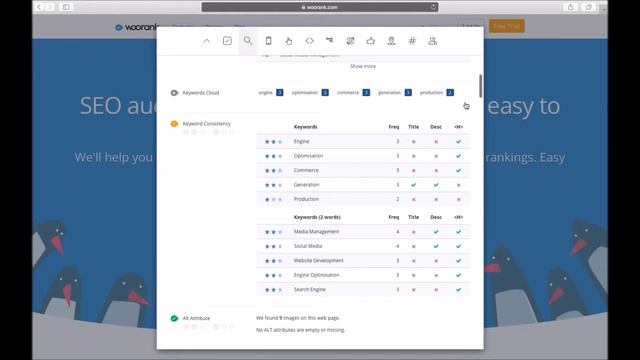Click the green status icon beside Alt Attribute

174,318
